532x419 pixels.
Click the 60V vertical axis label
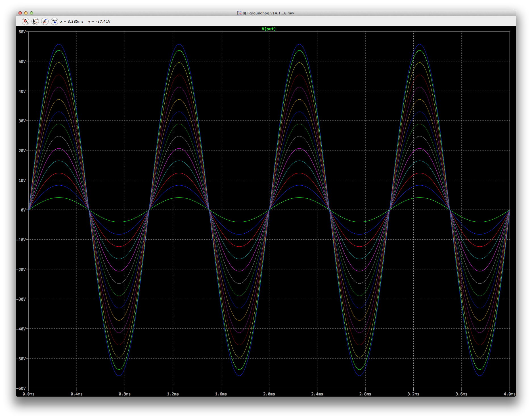22,32
